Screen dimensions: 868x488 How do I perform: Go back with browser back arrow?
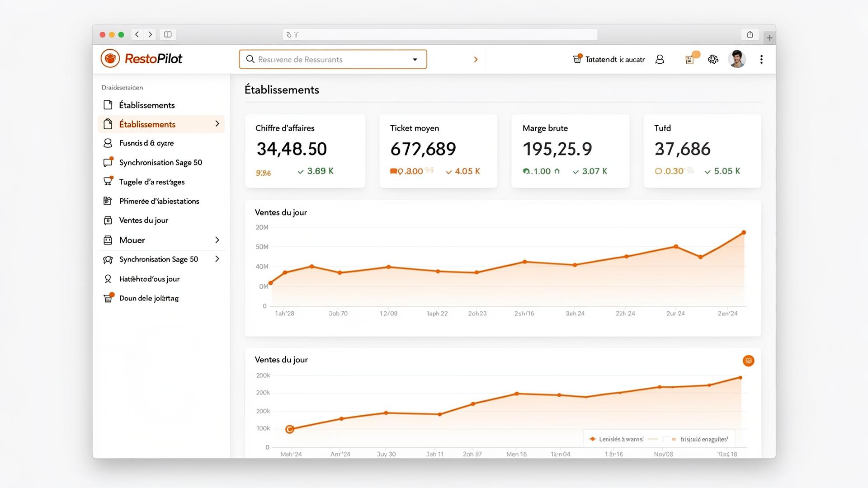click(137, 34)
